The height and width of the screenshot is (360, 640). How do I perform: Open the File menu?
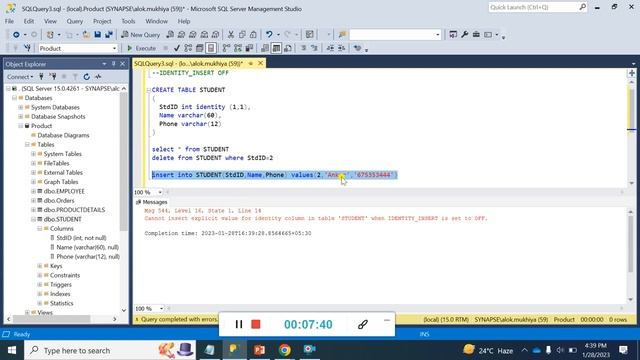tap(9, 21)
